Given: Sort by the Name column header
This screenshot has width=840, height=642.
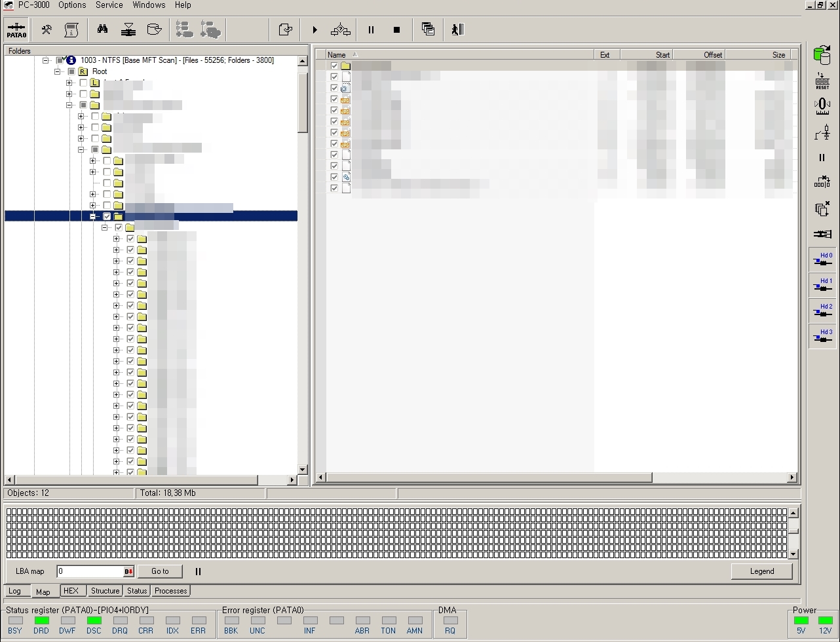Looking at the screenshot, I should 459,54.
